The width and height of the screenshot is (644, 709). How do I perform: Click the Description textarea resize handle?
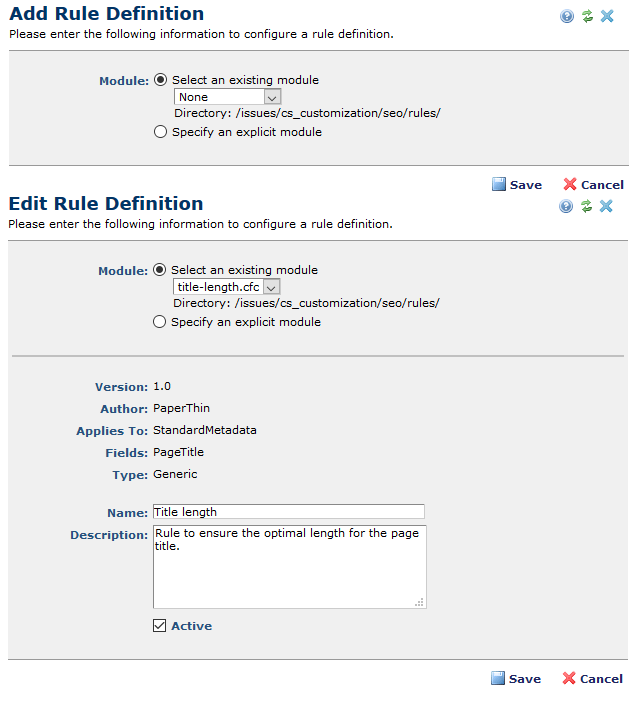tap(420, 602)
